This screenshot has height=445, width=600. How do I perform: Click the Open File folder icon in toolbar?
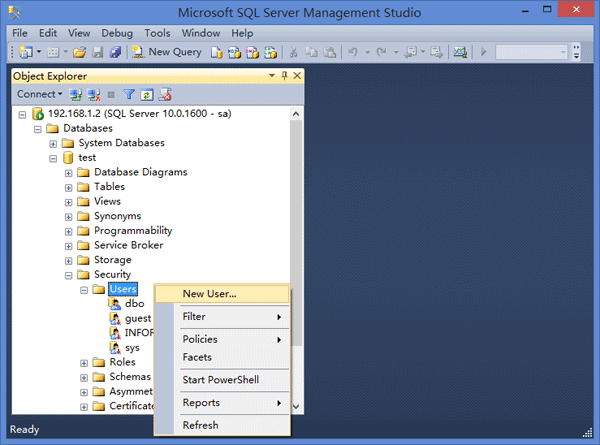click(x=79, y=52)
